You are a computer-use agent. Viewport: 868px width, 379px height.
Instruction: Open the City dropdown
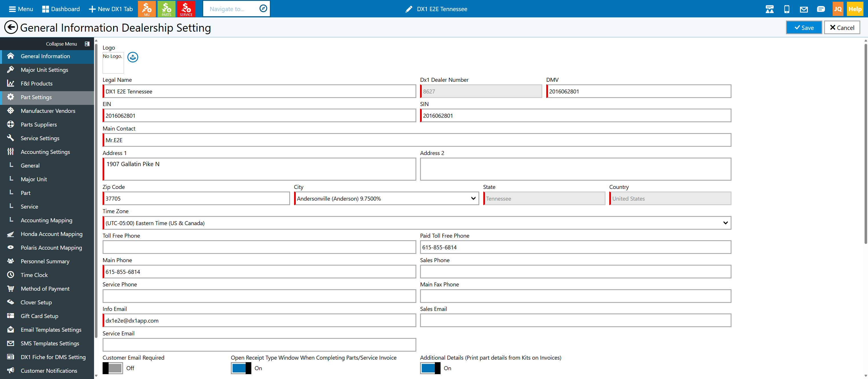386,198
